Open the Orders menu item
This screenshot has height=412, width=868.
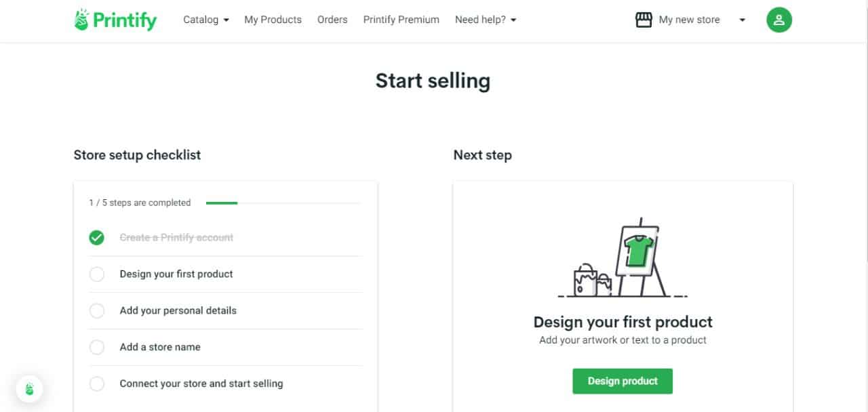pos(332,20)
